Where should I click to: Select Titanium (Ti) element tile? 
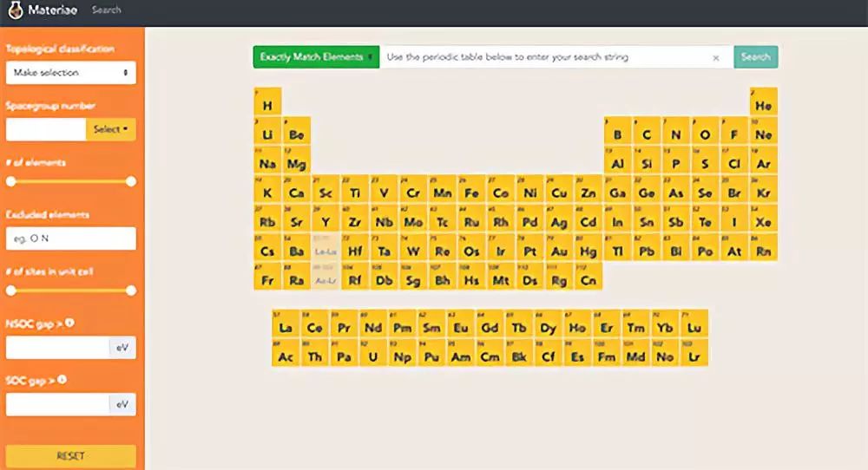[355, 189]
